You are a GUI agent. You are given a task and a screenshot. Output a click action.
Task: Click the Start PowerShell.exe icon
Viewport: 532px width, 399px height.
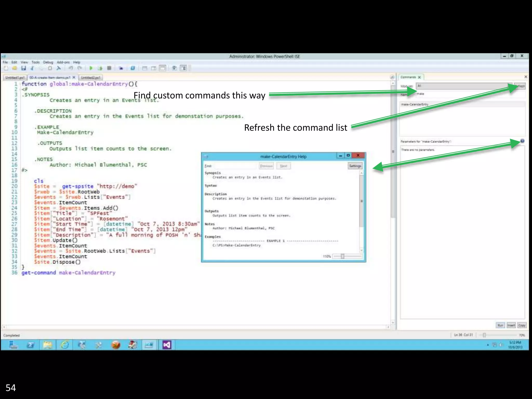(x=133, y=68)
